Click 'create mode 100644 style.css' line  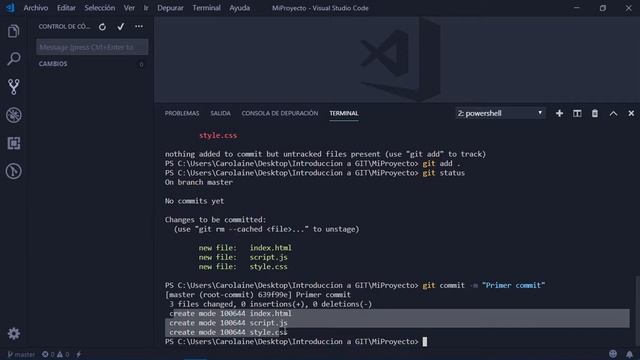[x=228, y=332]
